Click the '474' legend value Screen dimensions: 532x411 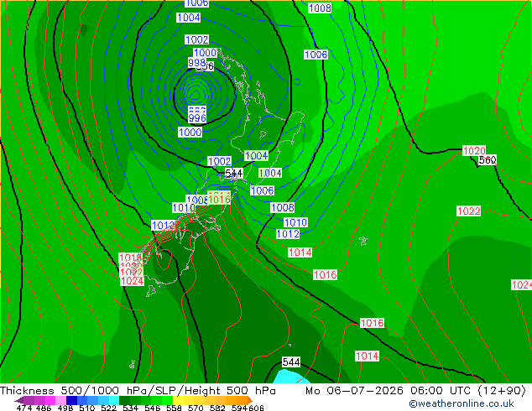24,408
